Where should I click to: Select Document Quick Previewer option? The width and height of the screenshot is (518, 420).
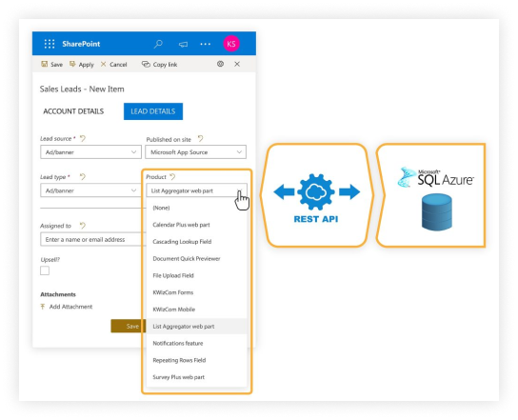click(196, 258)
